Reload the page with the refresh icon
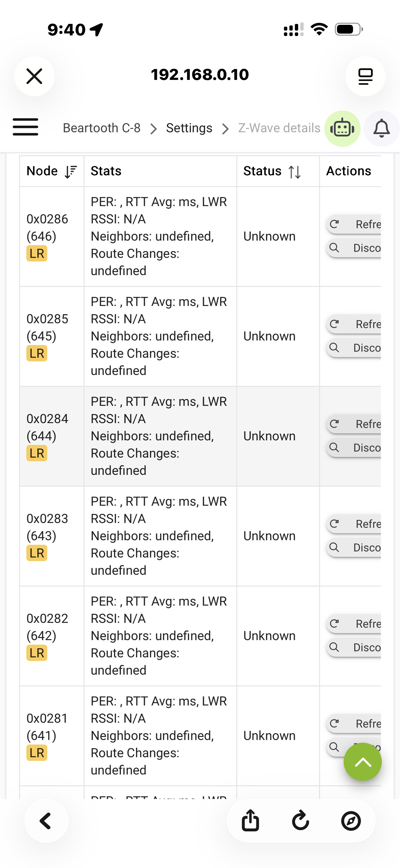Viewport: 400px width, 868px height. pos(301,820)
